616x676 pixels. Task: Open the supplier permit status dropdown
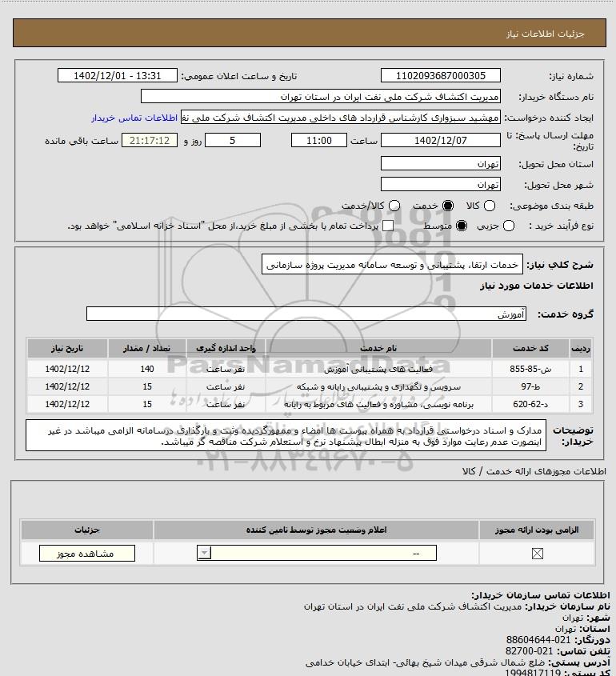(317, 553)
